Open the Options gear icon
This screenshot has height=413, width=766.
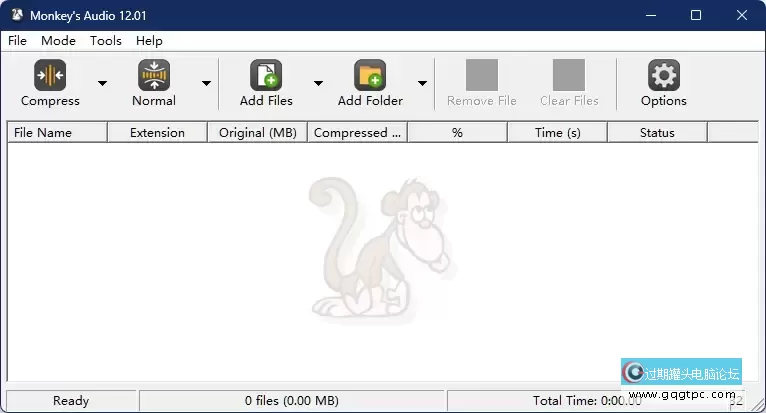coord(664,76)
